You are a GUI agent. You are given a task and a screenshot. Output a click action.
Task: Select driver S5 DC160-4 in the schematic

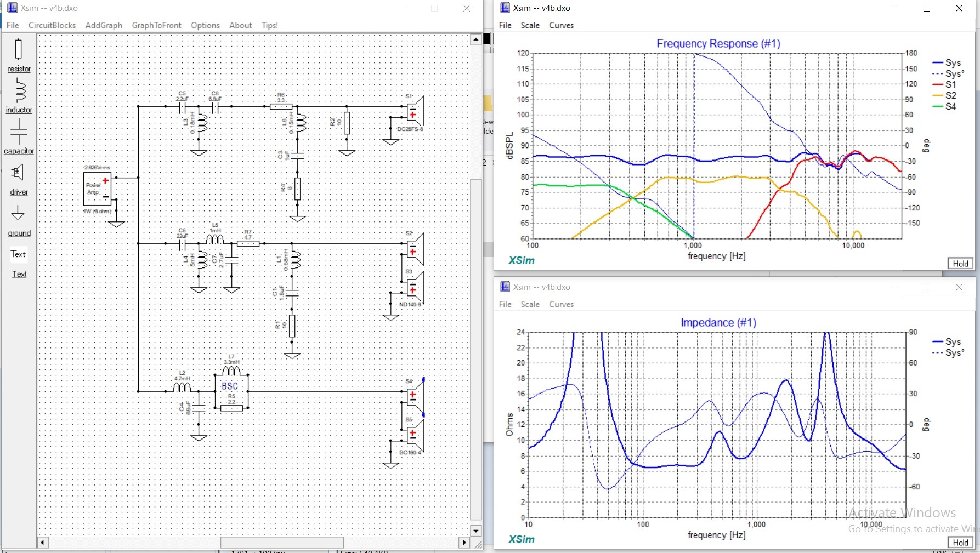(415, 435)
